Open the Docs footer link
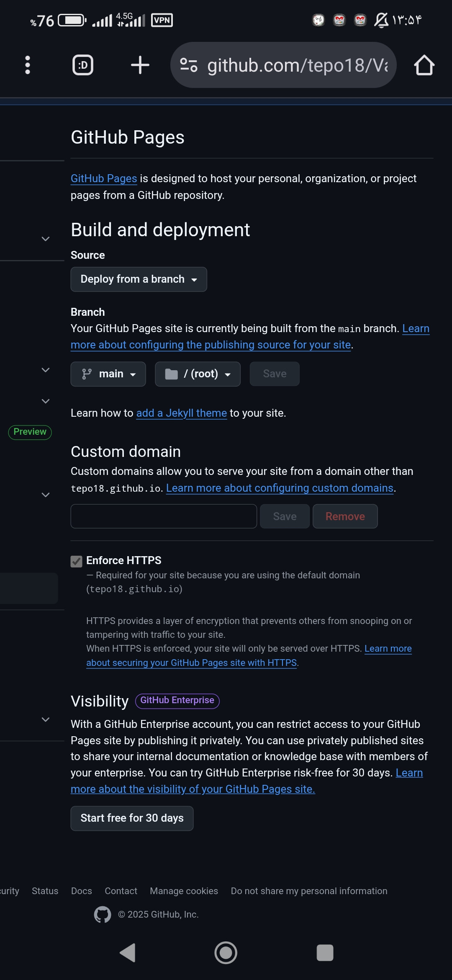The image size is (452, 980). coord(82,891)
